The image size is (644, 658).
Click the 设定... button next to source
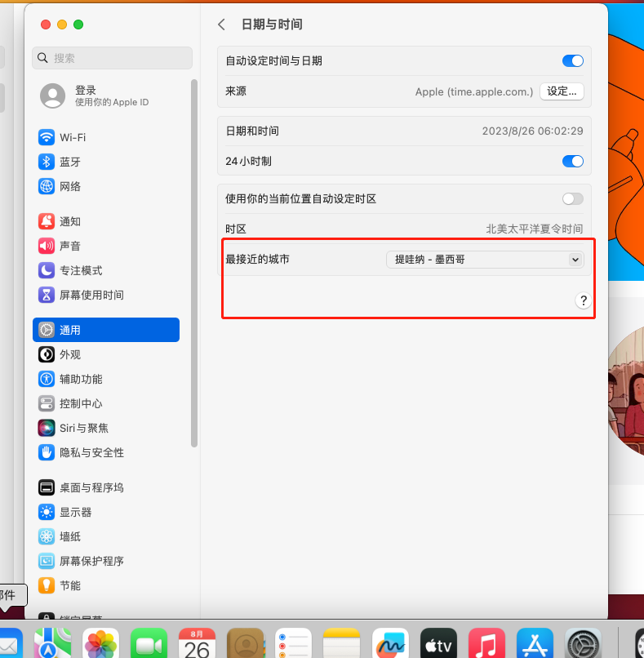point(562,91)
